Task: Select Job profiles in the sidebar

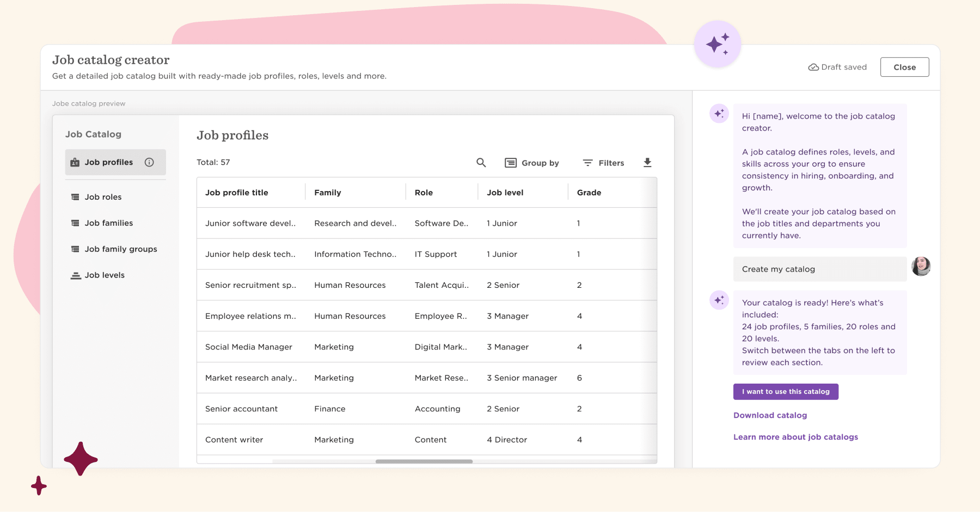Action: 115,162
